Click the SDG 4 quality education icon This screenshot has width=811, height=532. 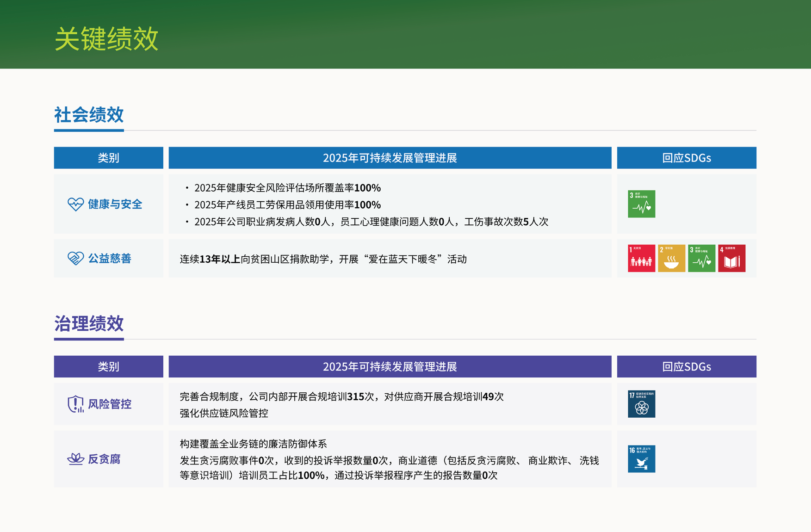[x=731, y=258]
